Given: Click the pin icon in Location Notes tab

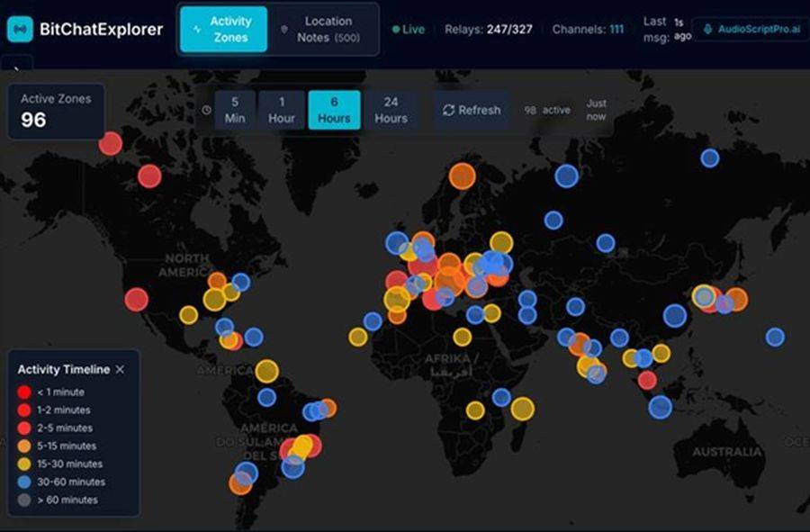Looking at the screenshot, I should click(x=285, y=30).
